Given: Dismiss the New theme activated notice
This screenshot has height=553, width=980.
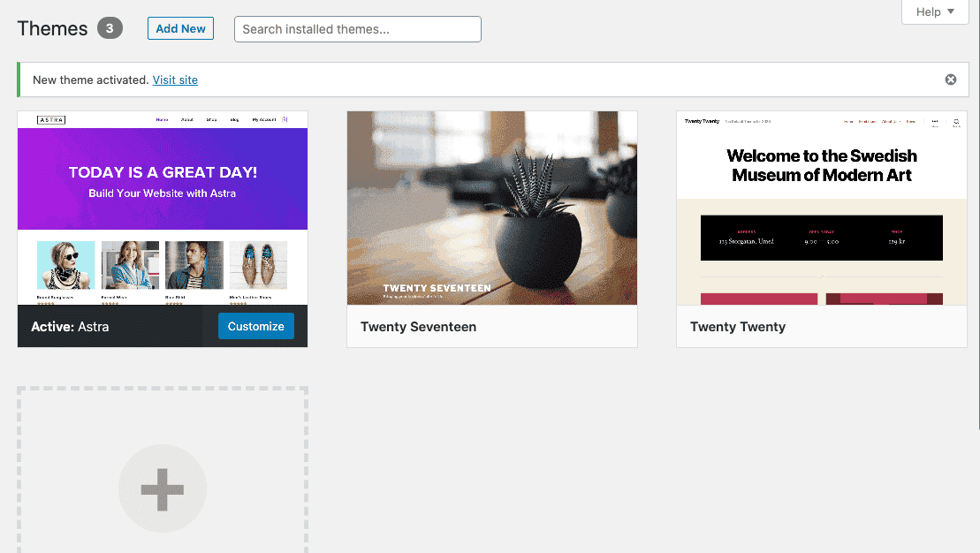Looking at the screenshot, I should (951, 80).
